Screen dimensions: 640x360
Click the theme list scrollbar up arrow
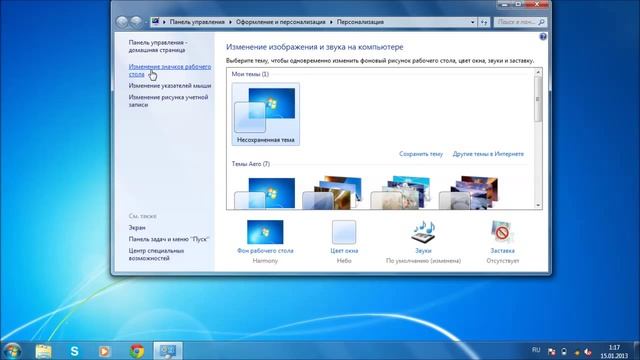point(538,72)
